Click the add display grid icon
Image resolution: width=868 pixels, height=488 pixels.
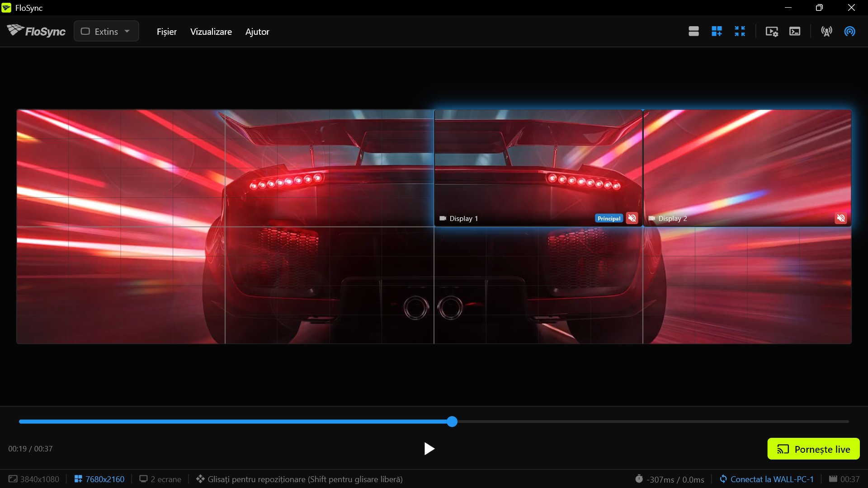click(717, 31)
